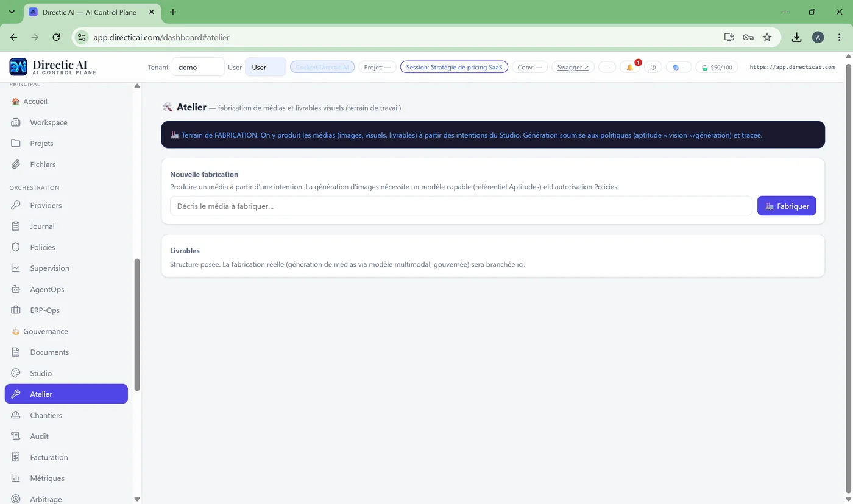This screenshot has height=504, width=853.
Task: Click the Métriques bar chart icon
Action: pos(16,478)
